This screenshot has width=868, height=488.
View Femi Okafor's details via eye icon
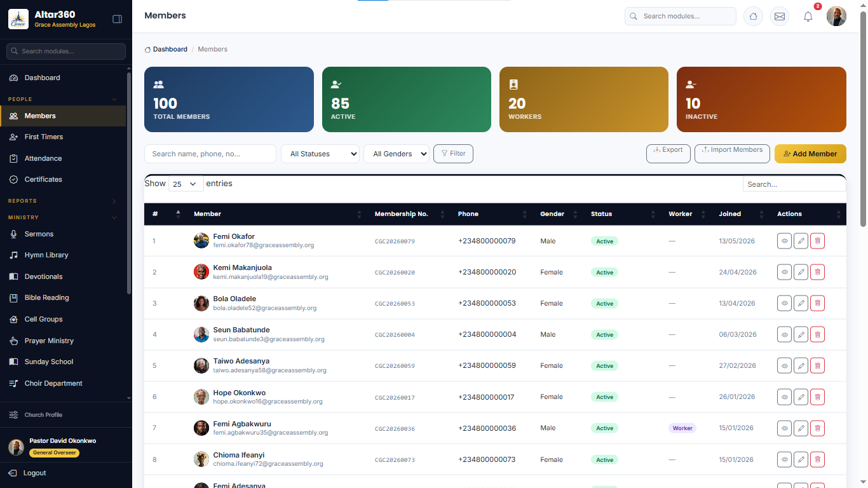(784, 241)
